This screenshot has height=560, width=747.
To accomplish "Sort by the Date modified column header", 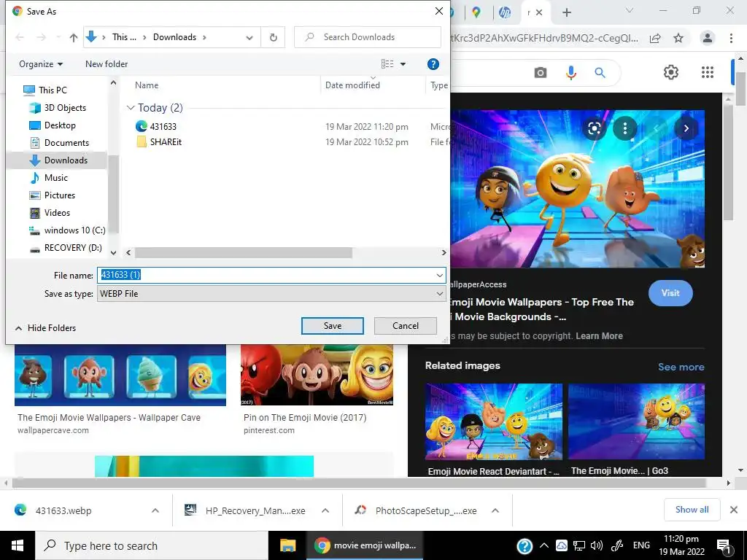I will (x=352, y=85).
